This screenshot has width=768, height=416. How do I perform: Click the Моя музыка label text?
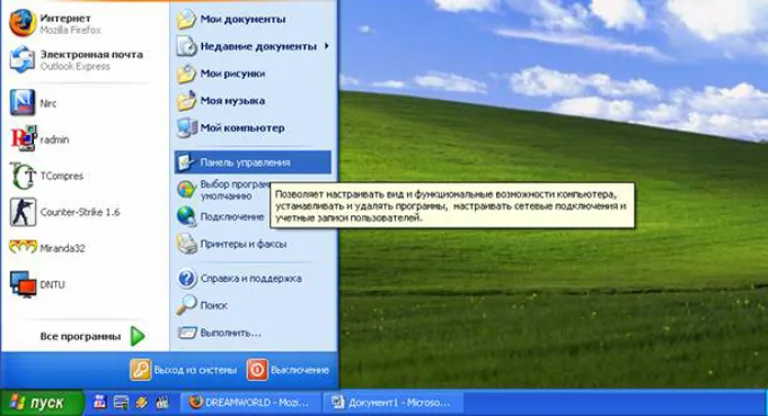click(x=233, y=100)
